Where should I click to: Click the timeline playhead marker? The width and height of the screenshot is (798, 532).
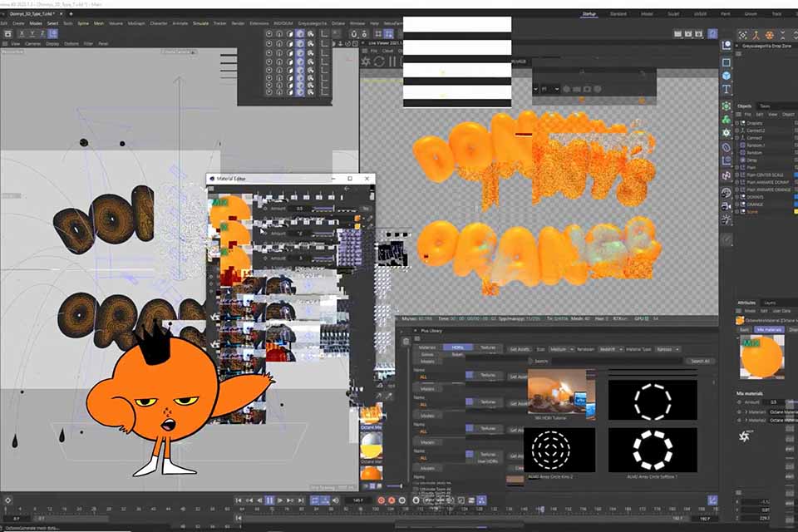(x=541, y=509)
